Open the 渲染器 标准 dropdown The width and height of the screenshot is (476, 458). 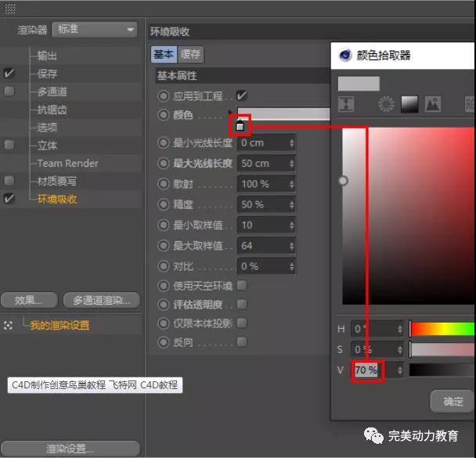pyautogui.click(x=94, y=30)
